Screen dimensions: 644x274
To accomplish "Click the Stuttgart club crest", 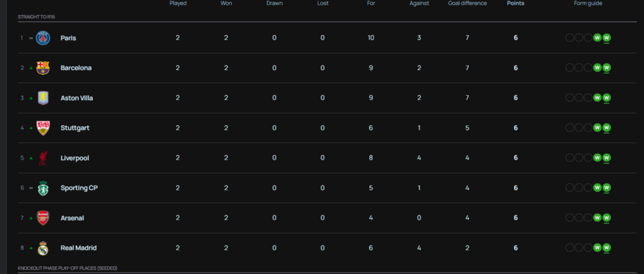I will pyautogui.click(x=43, y=128).
